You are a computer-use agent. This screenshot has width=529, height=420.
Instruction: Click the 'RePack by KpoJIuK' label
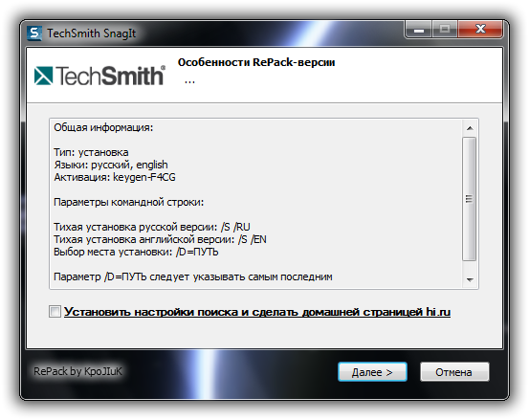tap(77, 371)
